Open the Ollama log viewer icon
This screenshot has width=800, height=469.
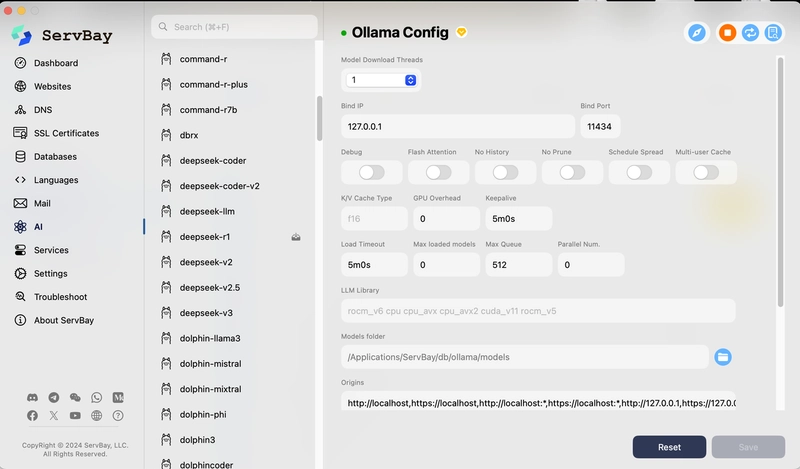773,33
